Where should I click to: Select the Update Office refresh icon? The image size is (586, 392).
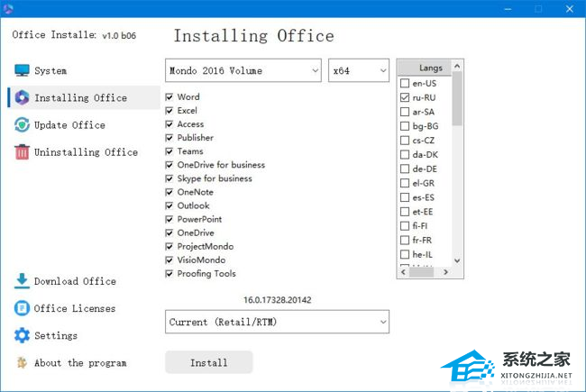click(22, 125)
